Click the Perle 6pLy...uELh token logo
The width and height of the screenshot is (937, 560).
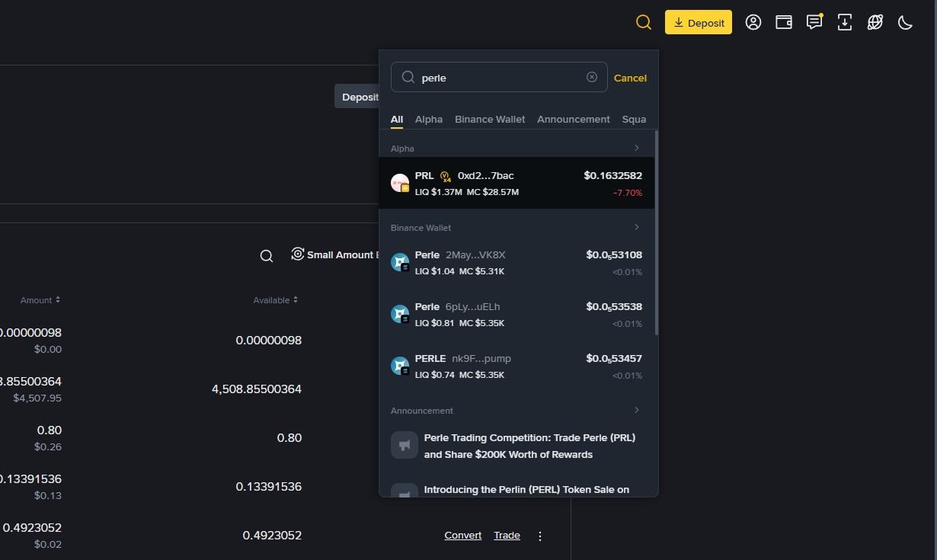[400, 314]
